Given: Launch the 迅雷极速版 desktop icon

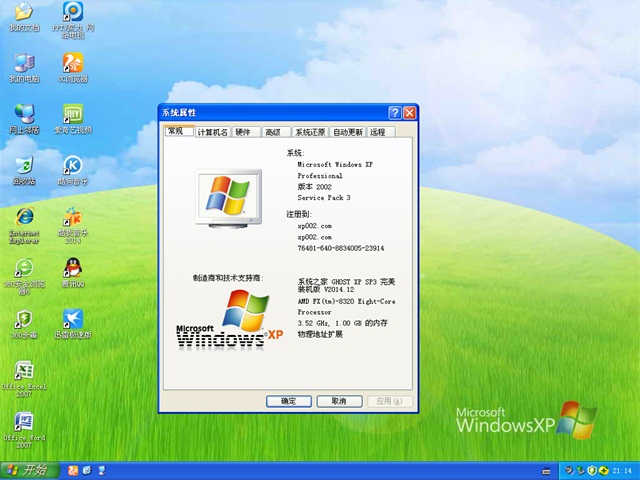Looking at the screenshot, I should click(x=73, y=320).
